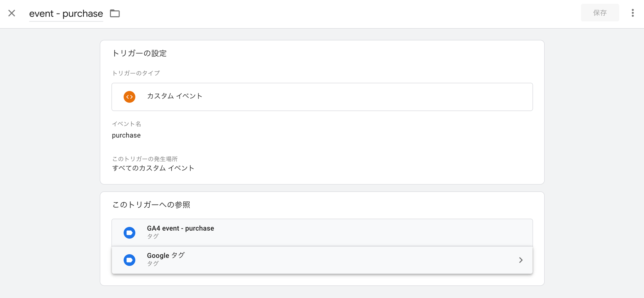This screenshot has width=644, height=298.
Task: Open the folder icon beside trigger name
Action: click(115, 14)
